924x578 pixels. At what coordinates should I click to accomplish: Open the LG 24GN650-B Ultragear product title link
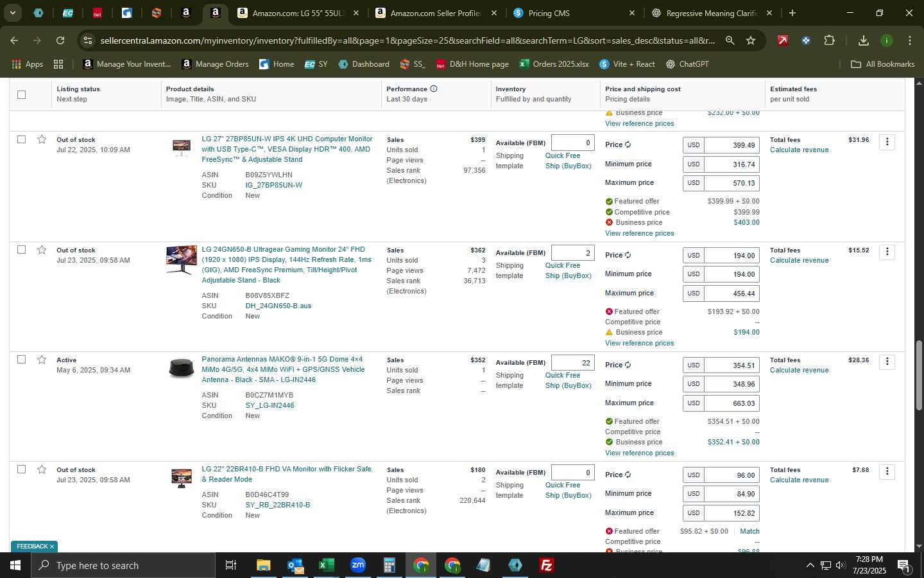286,265
